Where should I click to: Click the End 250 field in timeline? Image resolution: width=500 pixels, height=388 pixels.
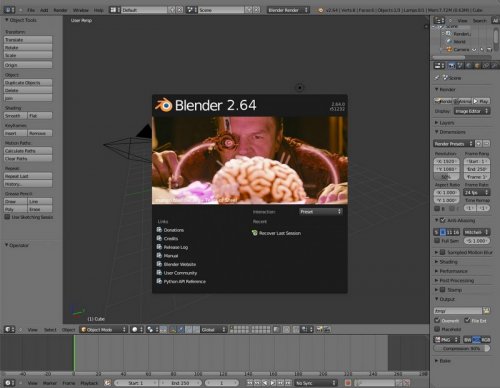(x=180, y=383)
